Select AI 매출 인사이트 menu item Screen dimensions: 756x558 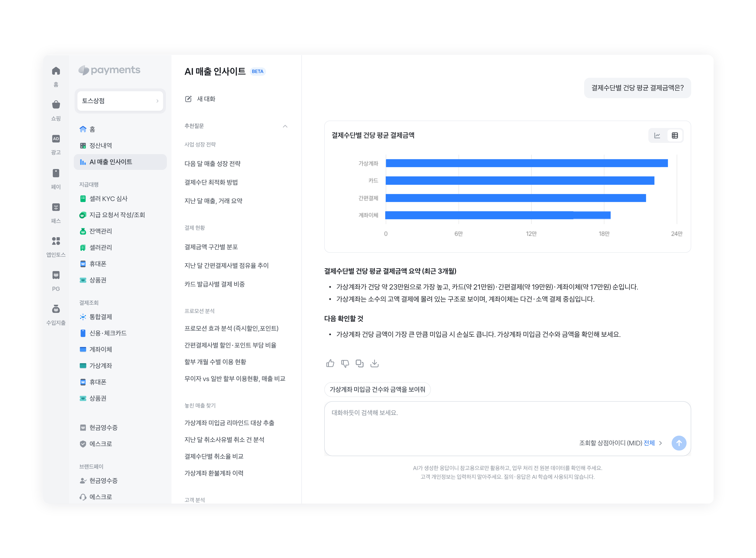point(120,162)
